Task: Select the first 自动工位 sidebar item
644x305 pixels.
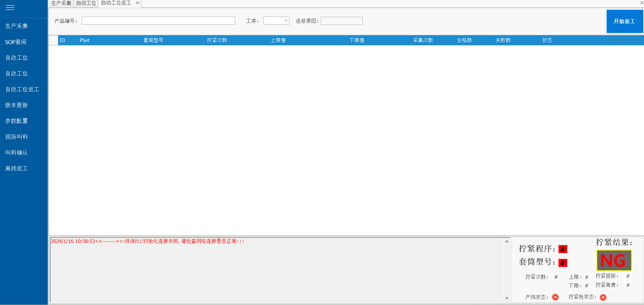Action: 16,58
